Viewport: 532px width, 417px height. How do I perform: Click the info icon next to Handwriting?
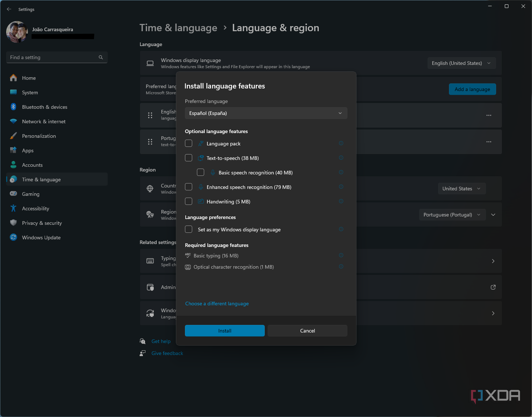pos(341,201)
